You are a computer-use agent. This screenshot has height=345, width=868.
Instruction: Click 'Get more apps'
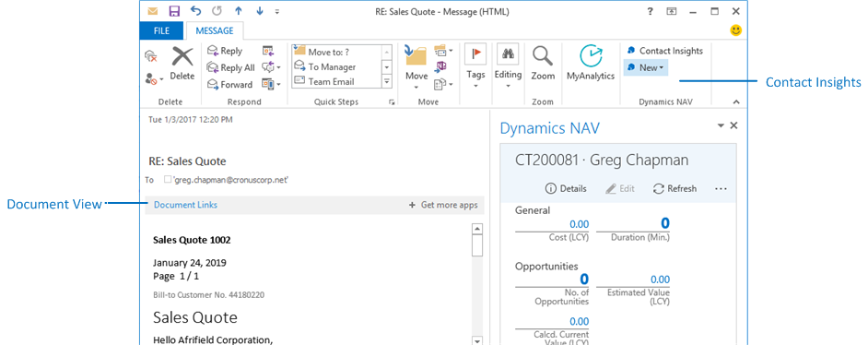point(443,205)
